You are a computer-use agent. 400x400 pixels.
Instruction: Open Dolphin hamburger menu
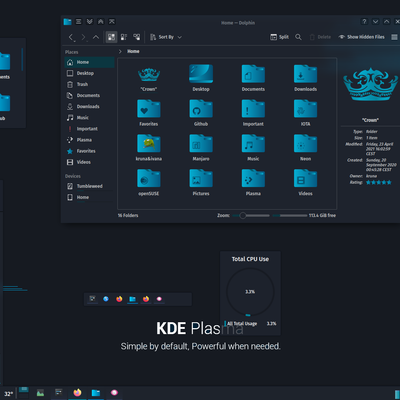pos(394,37)
